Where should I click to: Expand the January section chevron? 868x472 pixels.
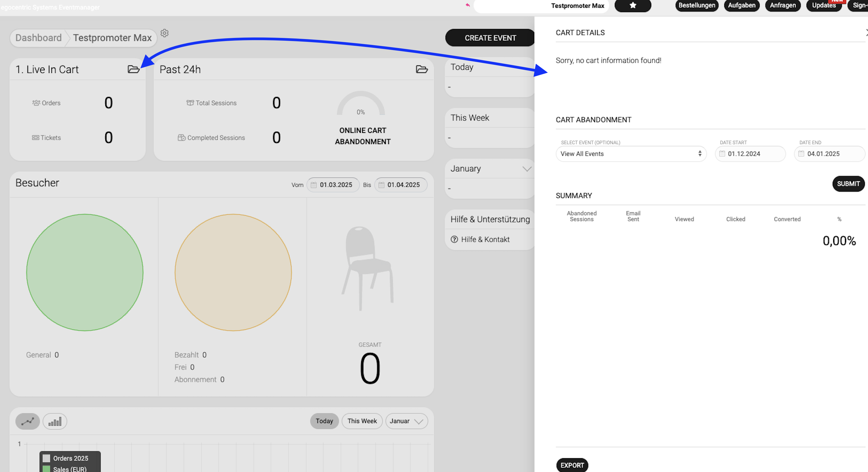click(527, 169)
